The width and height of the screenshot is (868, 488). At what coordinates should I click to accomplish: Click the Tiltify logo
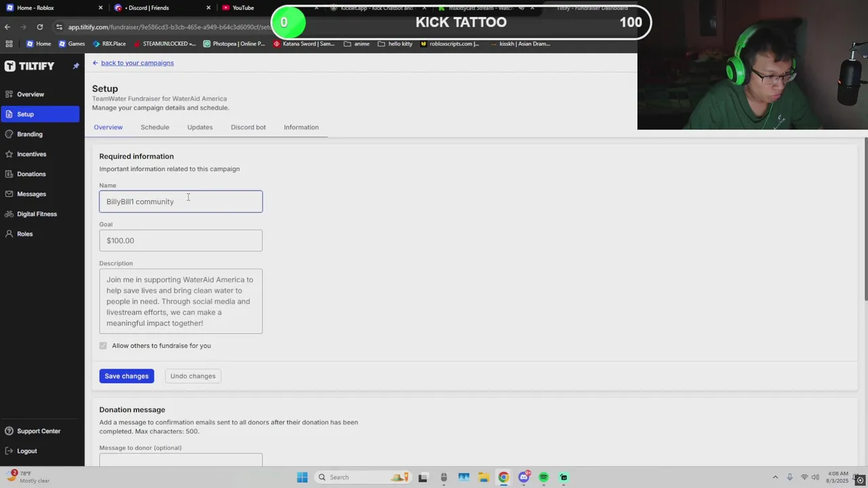[x=29, y=66]
